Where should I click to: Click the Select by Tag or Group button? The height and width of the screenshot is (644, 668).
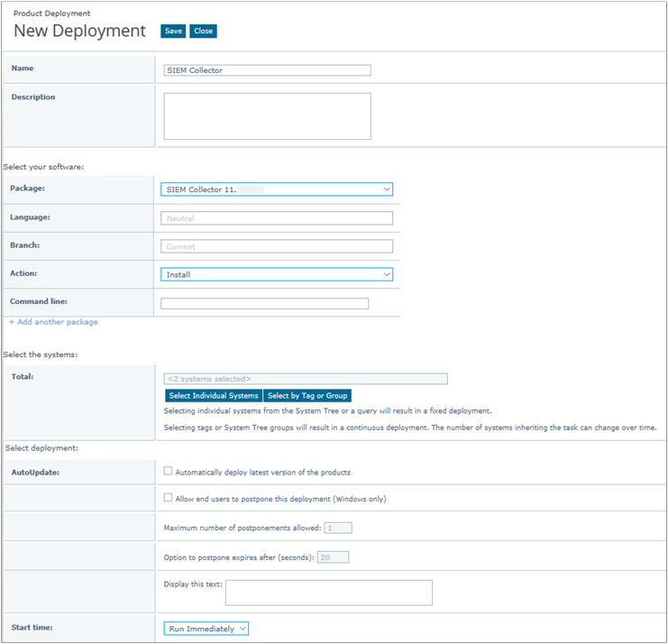pyautogui.click(x=307, y=396)
